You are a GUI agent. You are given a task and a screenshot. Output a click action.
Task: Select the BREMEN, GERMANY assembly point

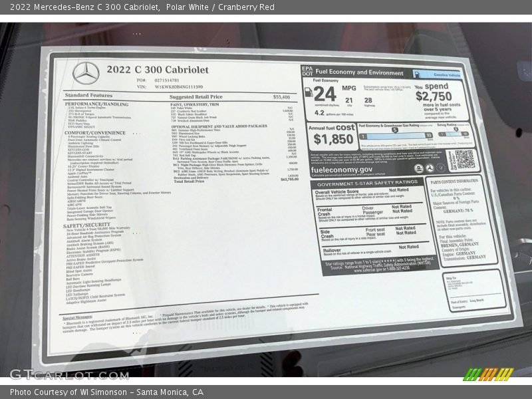(x=460, y=245)
